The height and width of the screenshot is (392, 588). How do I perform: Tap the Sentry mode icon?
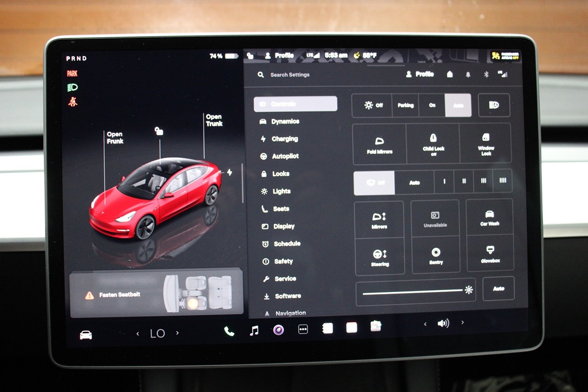point(436,255)
